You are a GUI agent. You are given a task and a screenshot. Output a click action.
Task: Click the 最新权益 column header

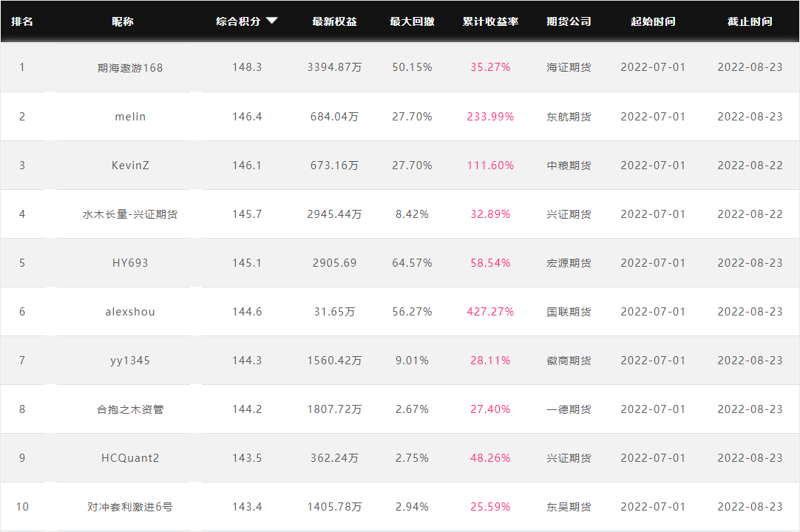335,21
